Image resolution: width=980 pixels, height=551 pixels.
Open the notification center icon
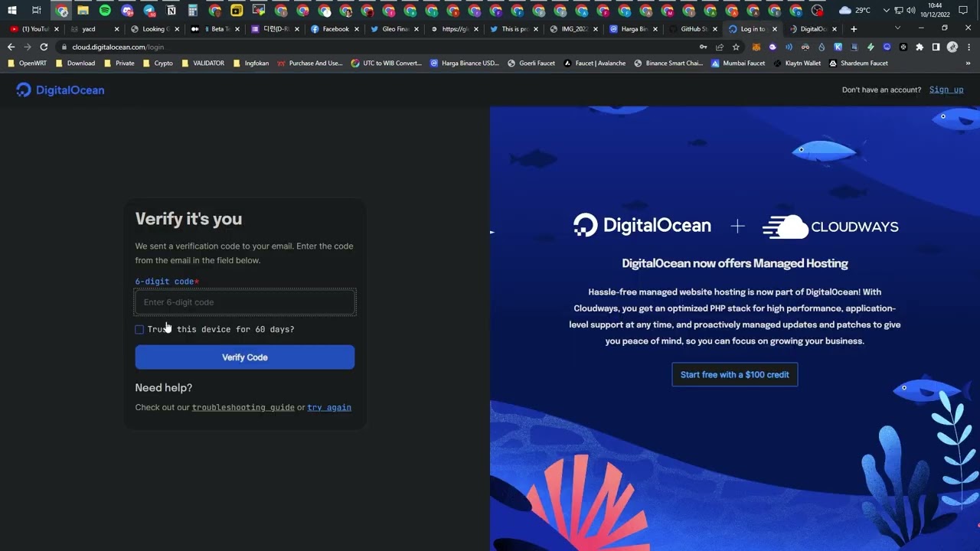point(963,11)
